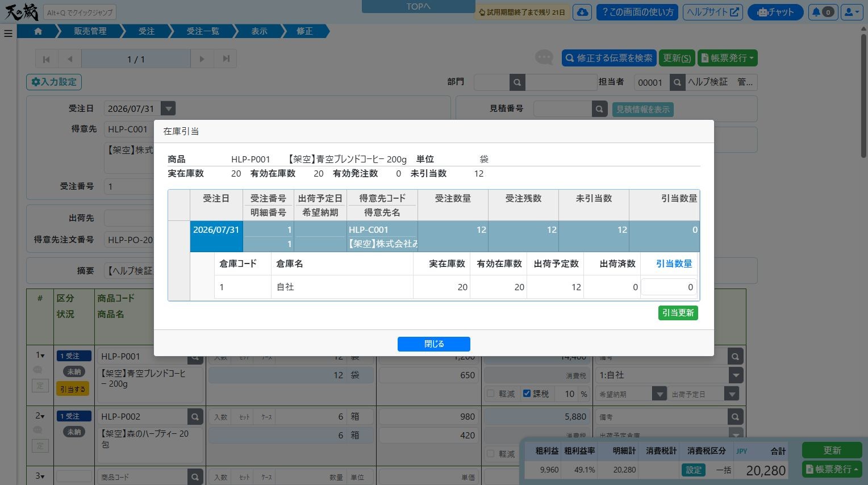Search department lookup icon

click(517, 82)
